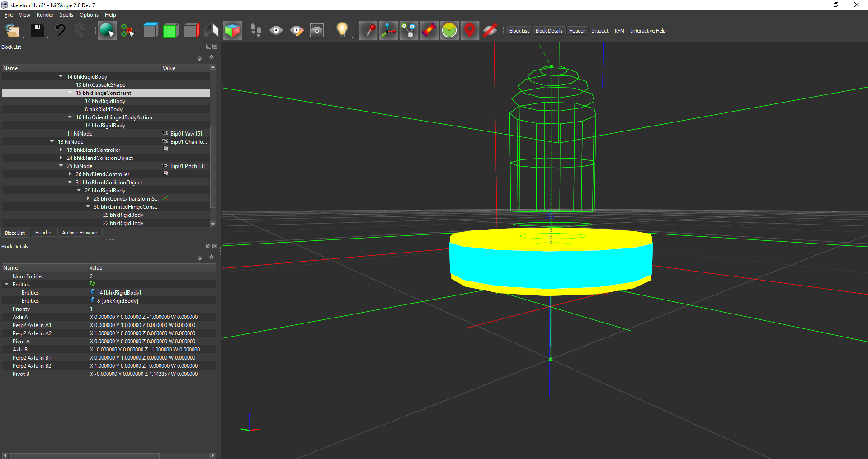Toggle Show Hidden crossed-eye icon
868x459 pixels.
(x=490, y=31)
